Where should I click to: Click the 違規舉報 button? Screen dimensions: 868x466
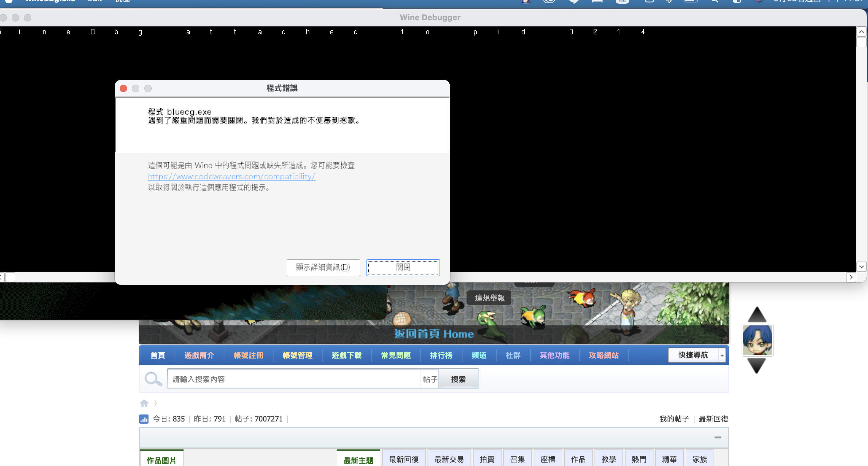[x=489, y=298]
